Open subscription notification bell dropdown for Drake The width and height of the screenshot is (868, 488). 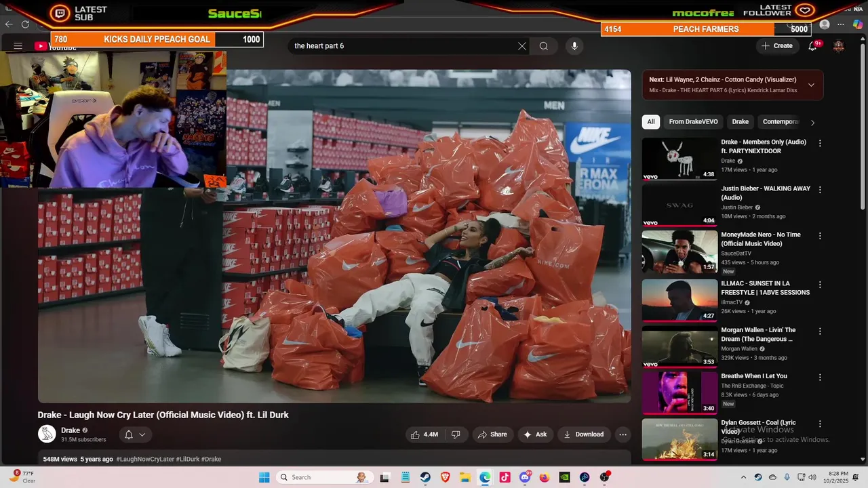[x=134, y=434]
